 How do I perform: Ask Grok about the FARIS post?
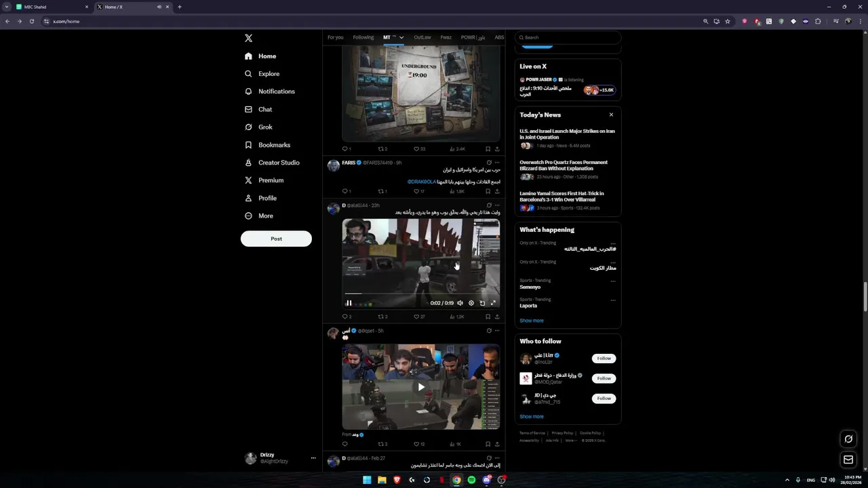489,163
